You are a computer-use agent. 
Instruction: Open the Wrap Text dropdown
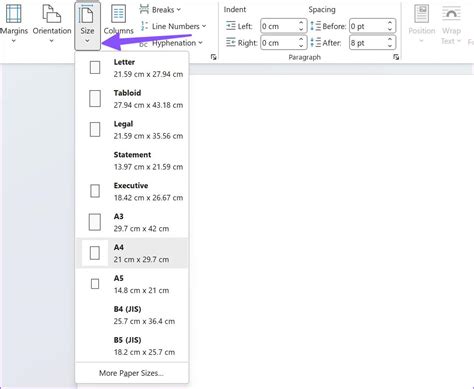click(451, 24)
